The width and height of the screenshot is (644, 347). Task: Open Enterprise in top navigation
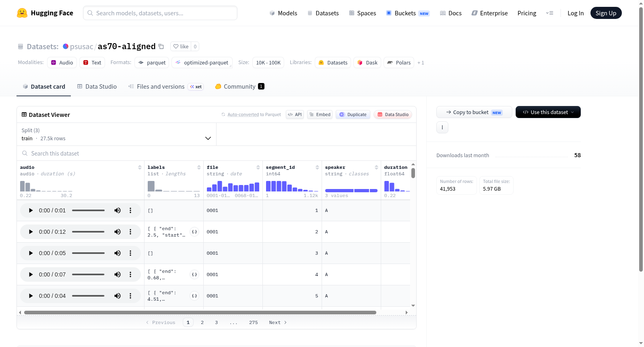point(489,13)
